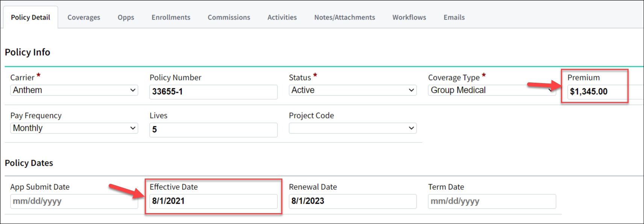Viewport: 644px width, 224px height.
Task: Click the Premium field showing $1,345.00
Action: click(606, 92)
